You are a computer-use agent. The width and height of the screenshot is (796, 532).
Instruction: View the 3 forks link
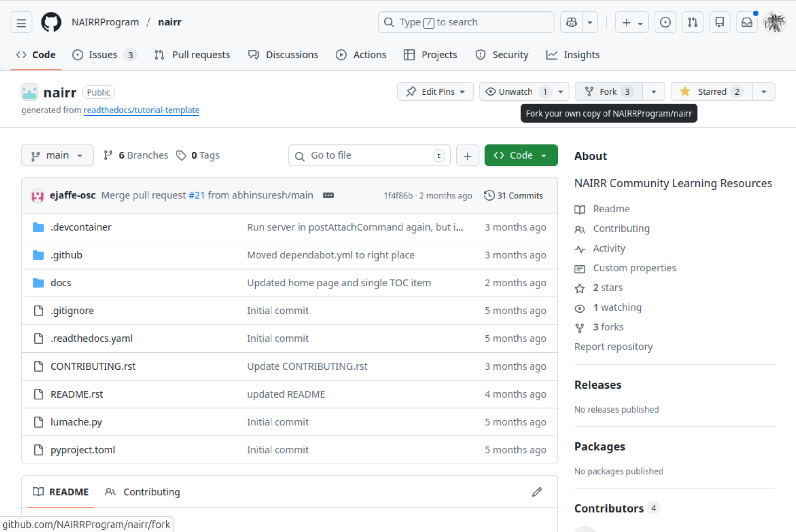608,327
